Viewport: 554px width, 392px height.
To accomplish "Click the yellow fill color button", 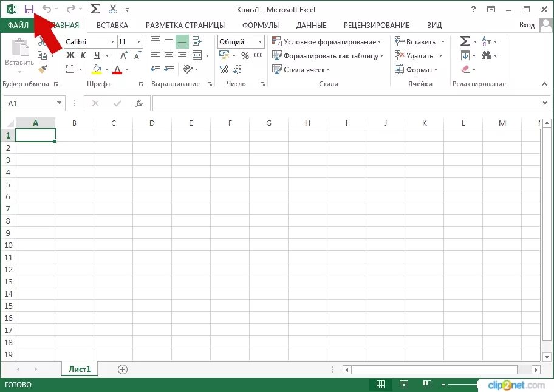I will coord(97,69).
